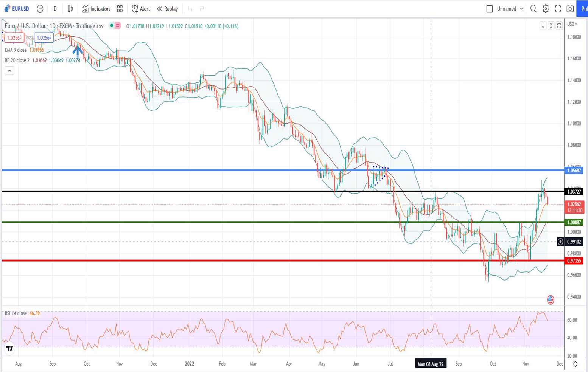588x372 pixels.
Task: Open the Indicators menu
Action: coord(96,9)
